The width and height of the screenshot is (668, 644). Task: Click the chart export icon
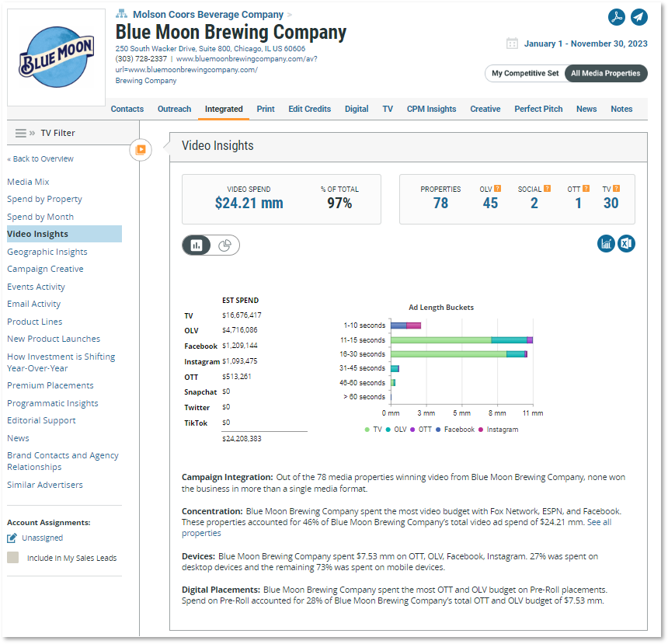click(x=606, y=244)
